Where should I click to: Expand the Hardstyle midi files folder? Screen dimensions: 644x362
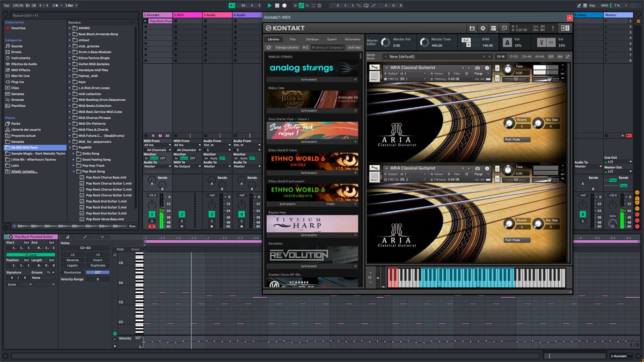coord(70,70)
